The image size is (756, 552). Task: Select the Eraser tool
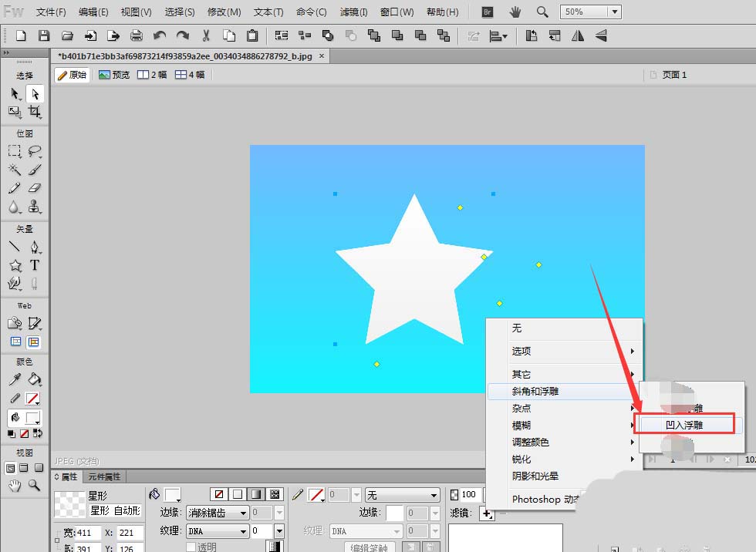[35, 188]
